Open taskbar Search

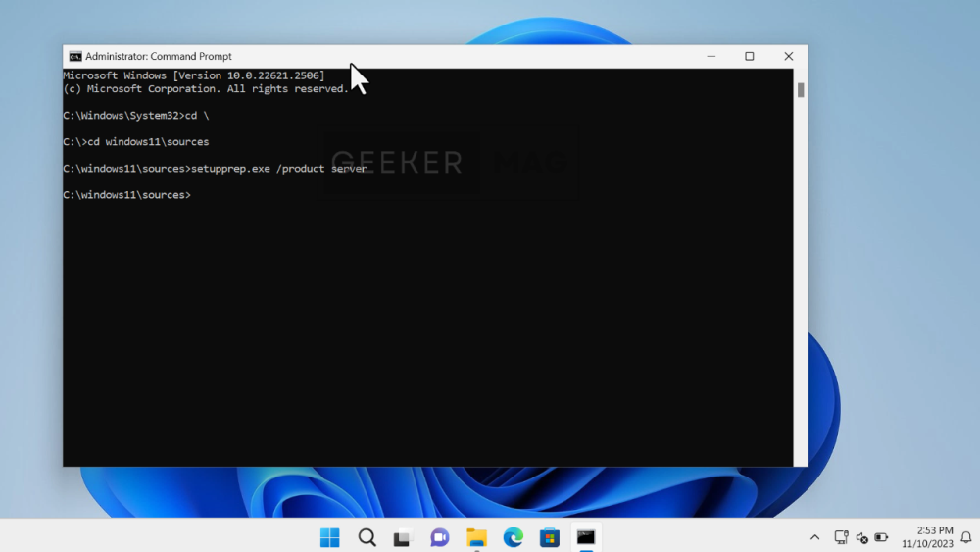pos(367,537)
